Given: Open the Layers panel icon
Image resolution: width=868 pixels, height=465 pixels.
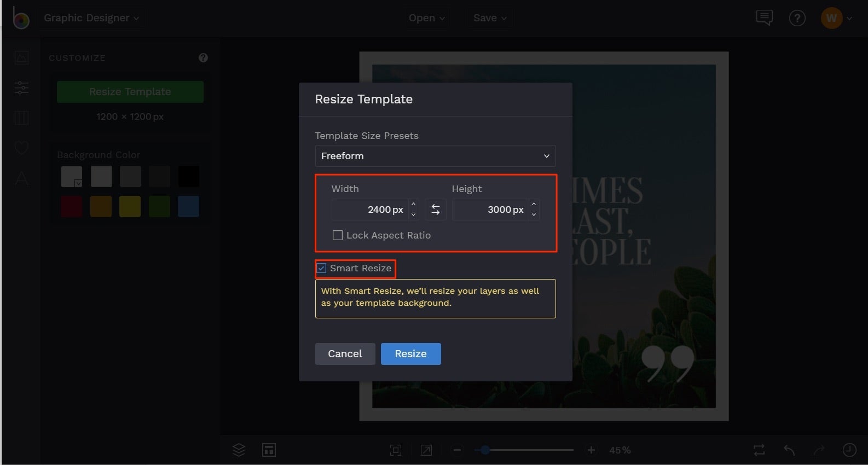Looking at the screenshot, I should (x=239, y=450).
